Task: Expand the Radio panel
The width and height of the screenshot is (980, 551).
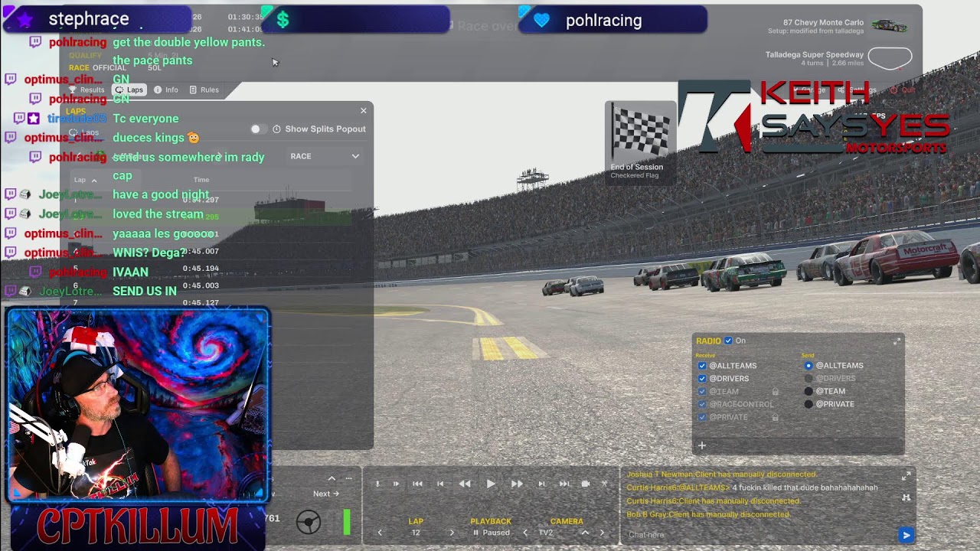Action: 897,341
